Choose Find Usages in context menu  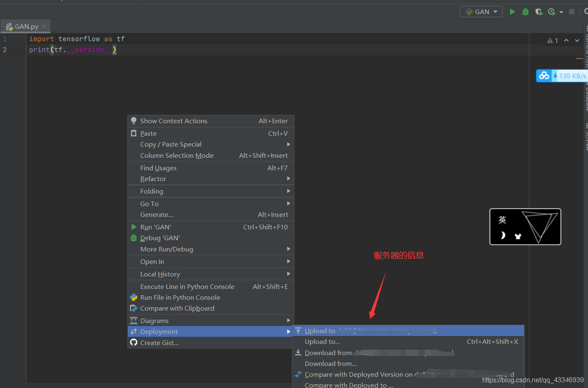(x=211, y=168)
